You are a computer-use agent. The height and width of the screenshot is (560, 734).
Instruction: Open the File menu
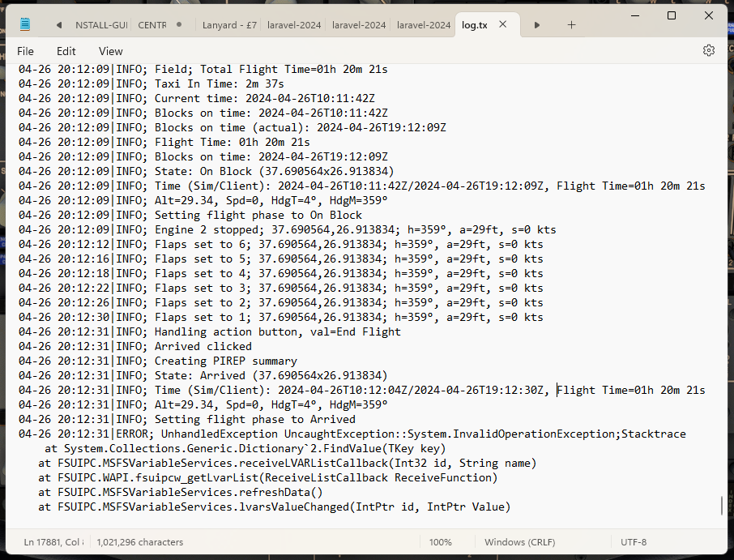[25, 51]
